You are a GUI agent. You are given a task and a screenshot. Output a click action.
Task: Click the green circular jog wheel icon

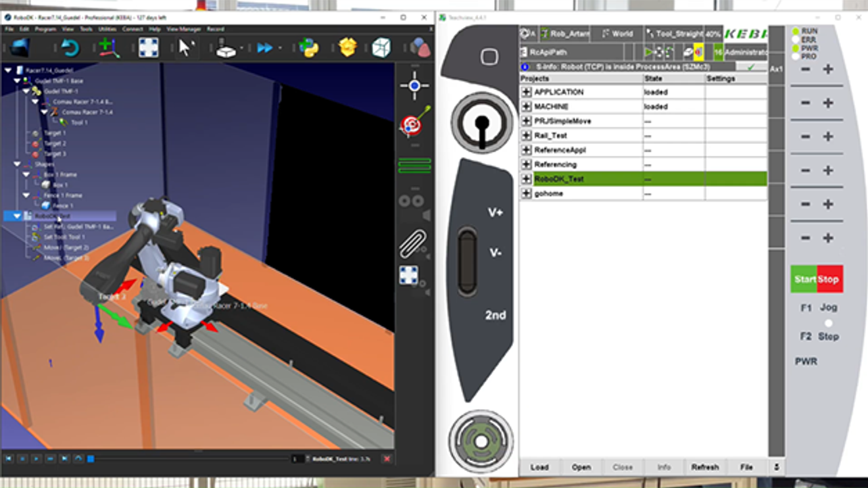coord(481,440)
